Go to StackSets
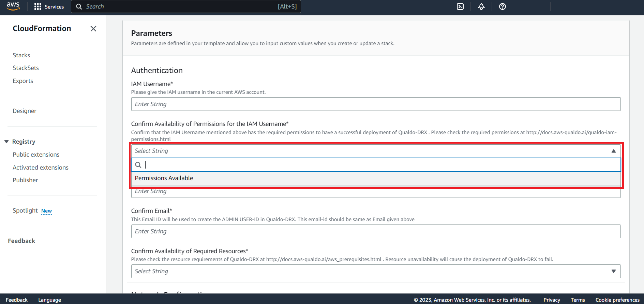644x304 pixels. point(26,68)
